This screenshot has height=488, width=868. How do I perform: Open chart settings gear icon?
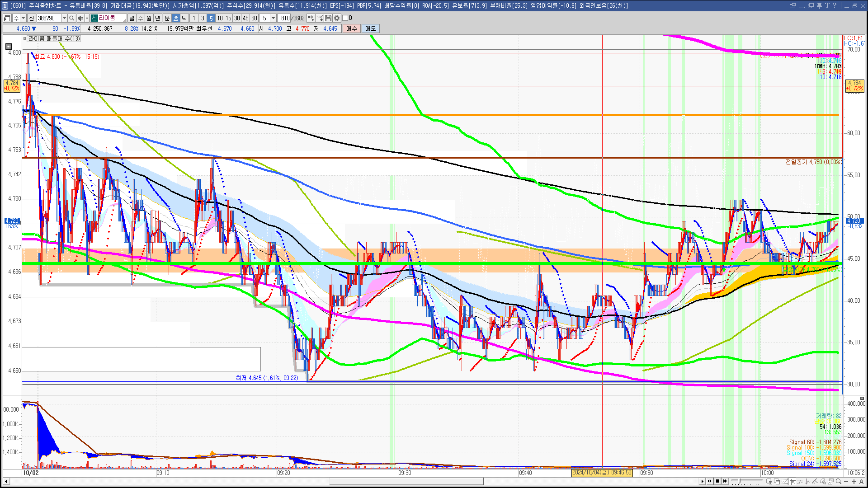click(337, 18)
